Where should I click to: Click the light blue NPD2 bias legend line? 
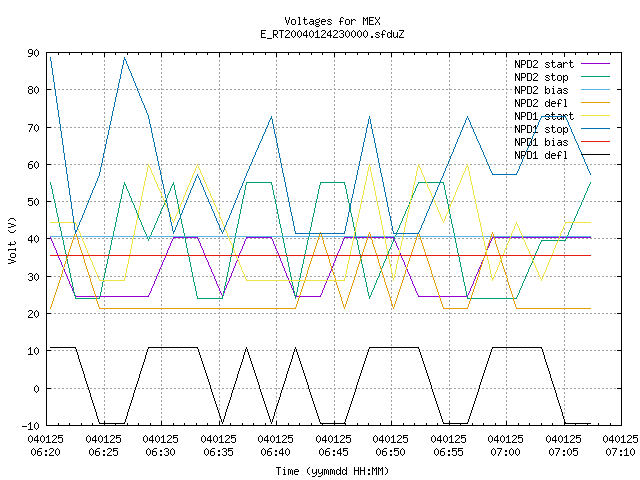596,90
